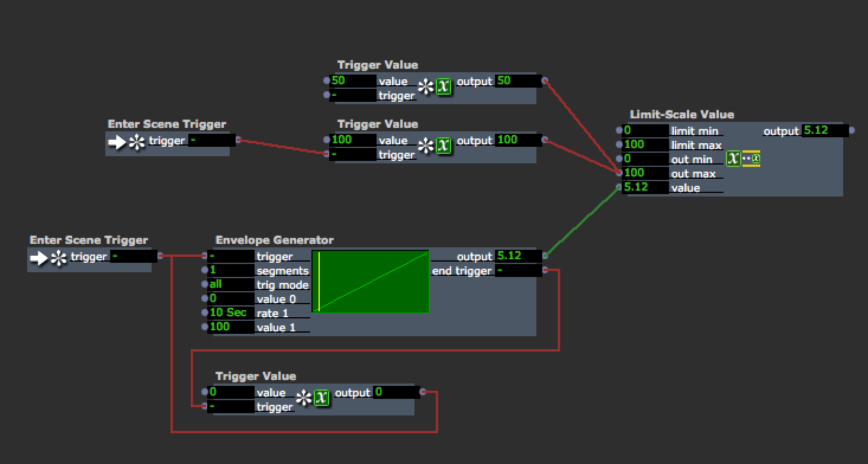Click the limit min field showing 0
The image size is (868, 464).
coord(645,130)
